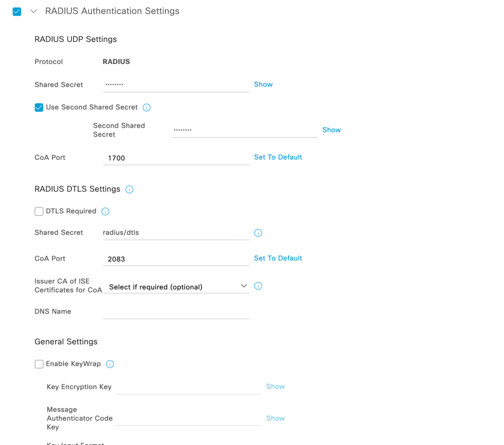This screenshot has width=504, height=445.
Task: Click info icon beside Use Second Shared Secret
Action: click(147, 108)
